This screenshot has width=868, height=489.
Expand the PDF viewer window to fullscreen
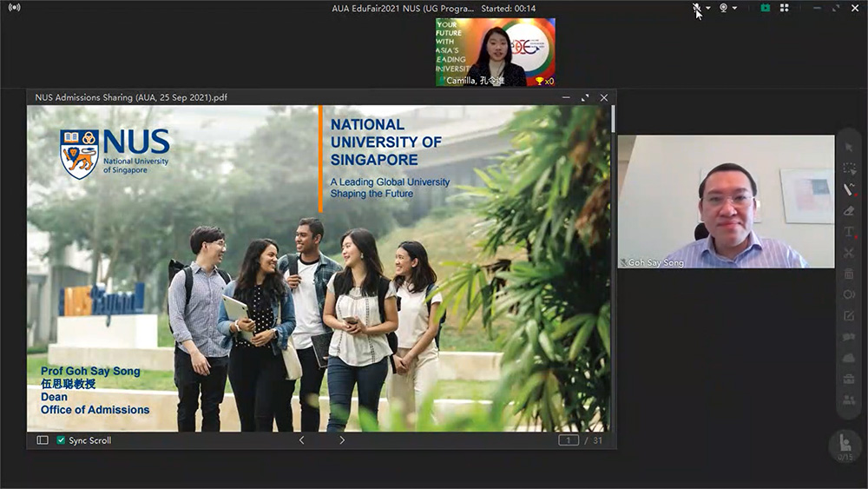tap(584, 97)
